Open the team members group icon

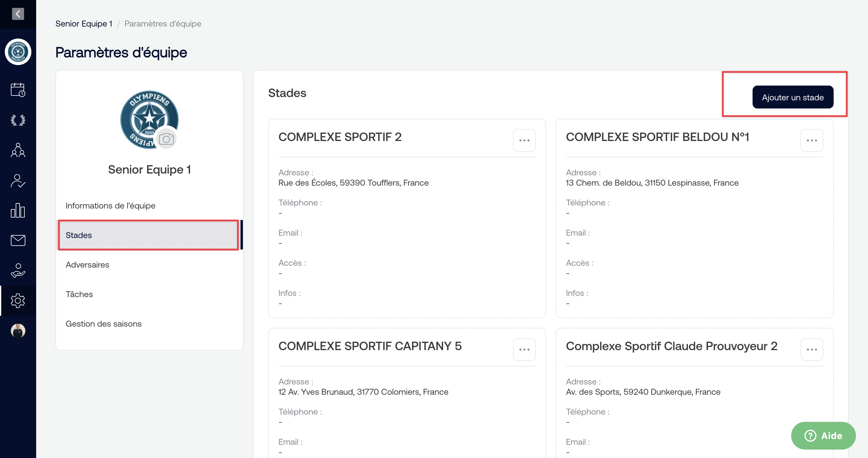tap(18, 150)
